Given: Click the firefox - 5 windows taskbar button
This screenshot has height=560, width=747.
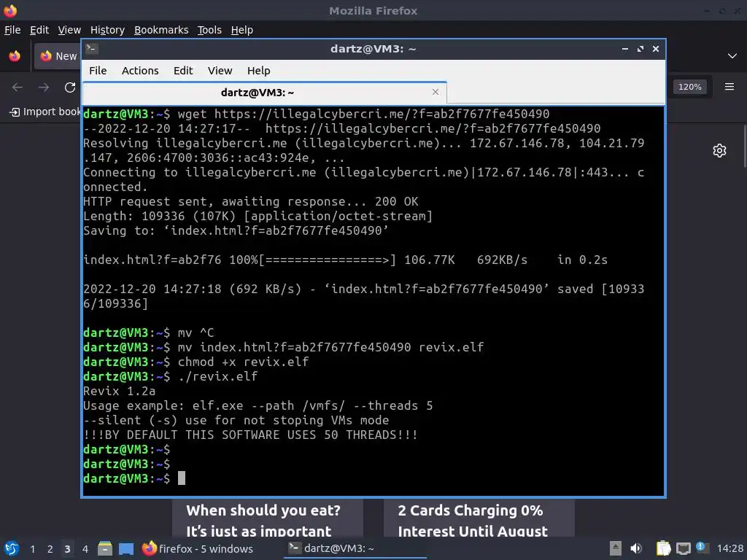Looking at the screenshot, I should point(198,548).
